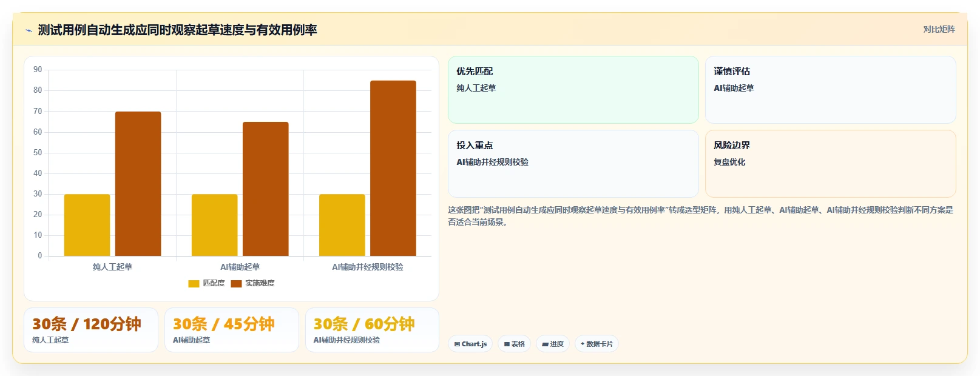Click the yellow 匹配度 bar for AI辅助并经规则校验
Image resolution: width=980 pixels, height=376 pixels.
point(342,225)
